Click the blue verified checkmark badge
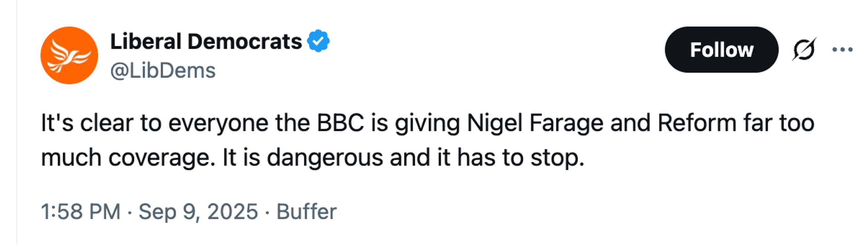The image size is (868, 245). [318, 41]
